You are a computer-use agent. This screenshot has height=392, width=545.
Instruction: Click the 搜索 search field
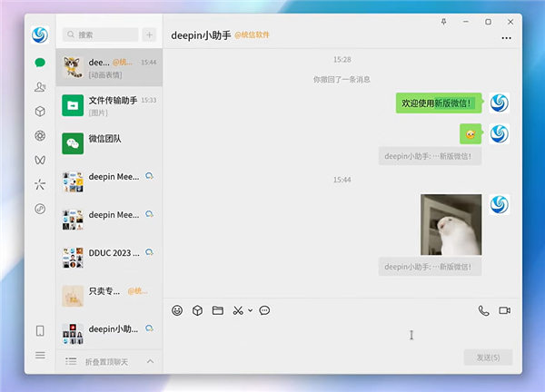pyautogui.click(x=100, y=34)
